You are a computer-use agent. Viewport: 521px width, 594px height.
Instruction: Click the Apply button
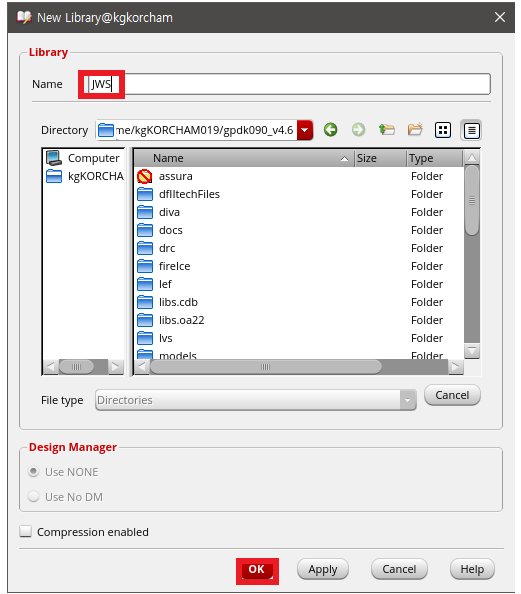[x=323, y=569]
